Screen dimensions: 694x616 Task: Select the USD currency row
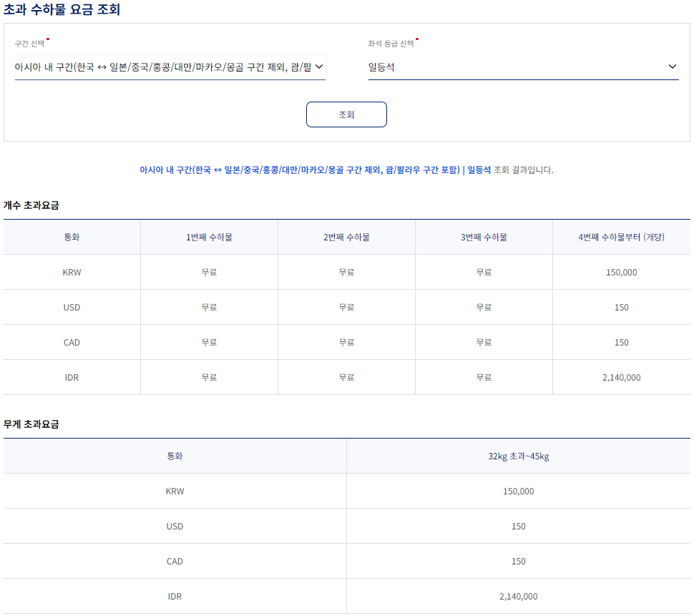[72, 307]
